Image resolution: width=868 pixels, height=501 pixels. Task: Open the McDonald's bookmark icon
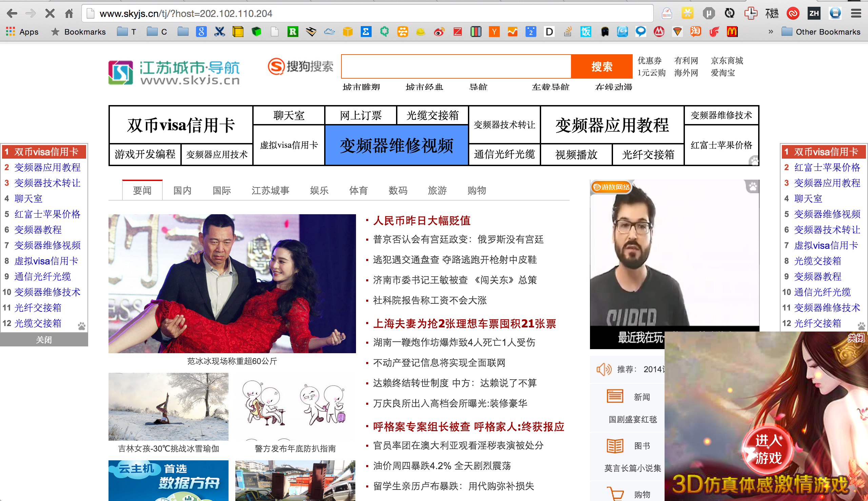click(732, 32)
